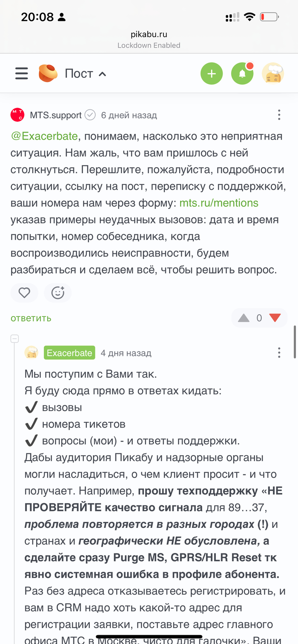Open the notifications bell

click(242, 74)
